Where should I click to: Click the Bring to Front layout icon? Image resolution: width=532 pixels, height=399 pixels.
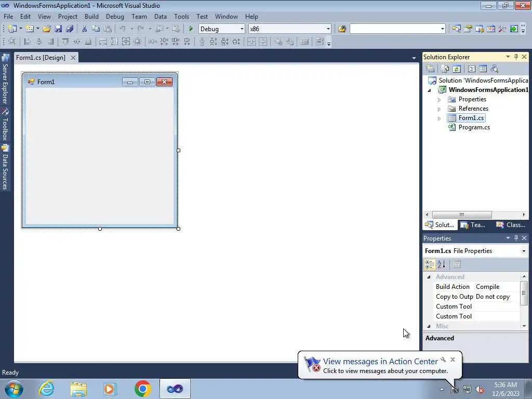(278, 42)
